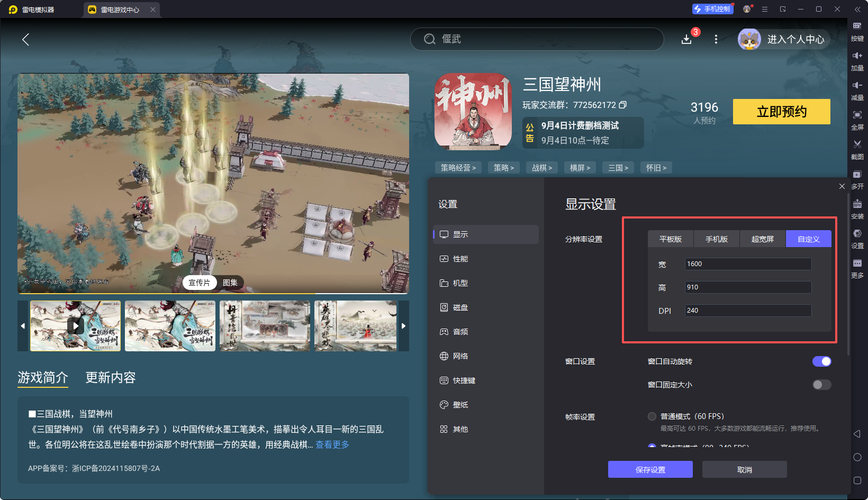
Task: Play the first video thumbnail
Action: [x=75, y=326]
